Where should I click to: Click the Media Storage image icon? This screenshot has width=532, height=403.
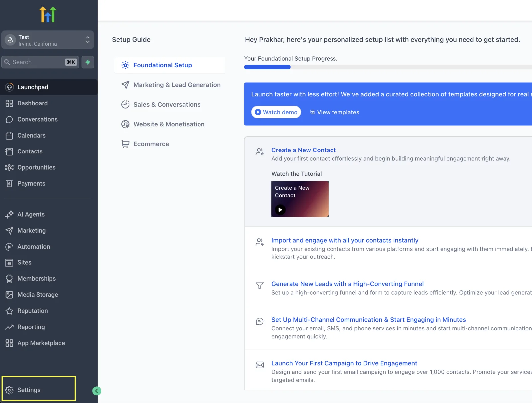pyautogui.click(x=9, y=295)
